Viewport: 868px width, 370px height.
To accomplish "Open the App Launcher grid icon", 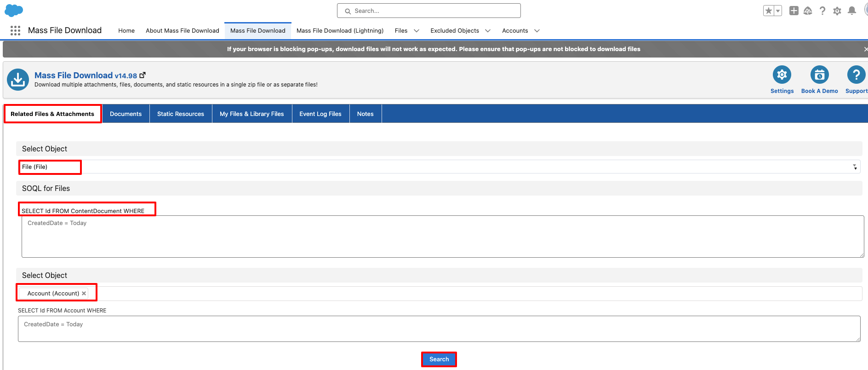I will 15,30.
